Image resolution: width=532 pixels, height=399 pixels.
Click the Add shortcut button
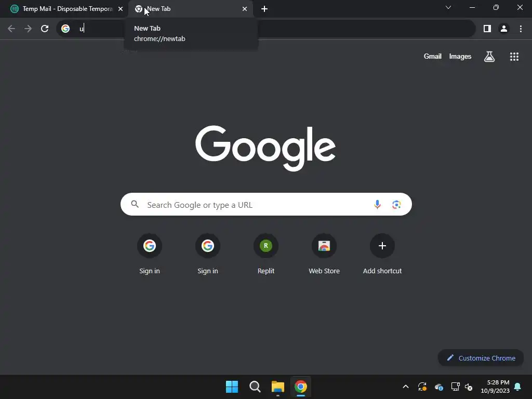pyautogui.click(x=382, y=254)
